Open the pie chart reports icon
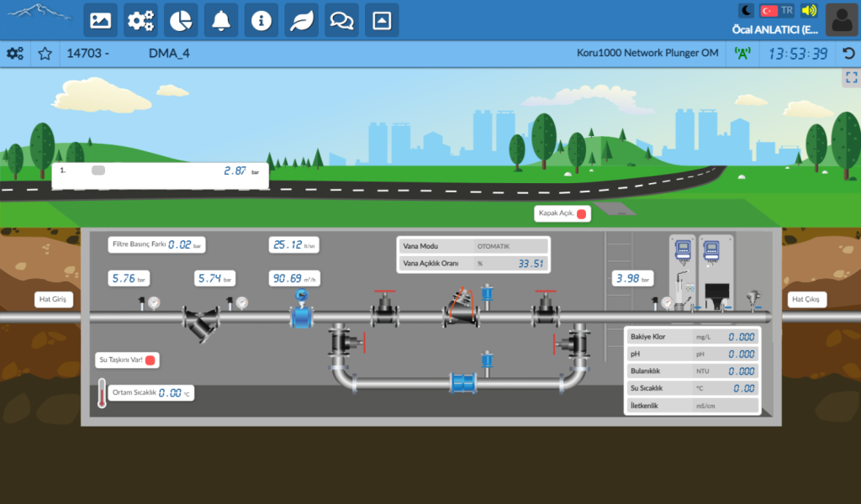The height and width of the screenshot is (504, 861). point(181,21)
